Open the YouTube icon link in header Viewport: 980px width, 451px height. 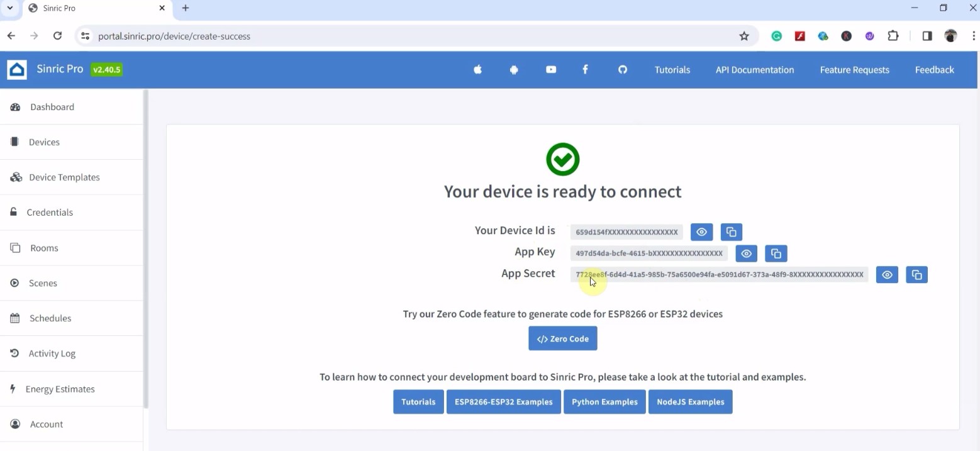pyautogui.click(x=551, y=70)
